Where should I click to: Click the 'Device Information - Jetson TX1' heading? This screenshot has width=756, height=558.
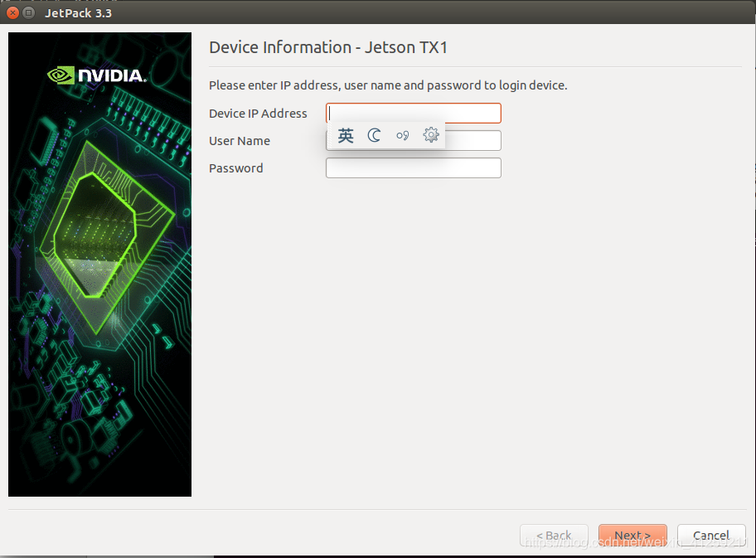coord(328,47)
